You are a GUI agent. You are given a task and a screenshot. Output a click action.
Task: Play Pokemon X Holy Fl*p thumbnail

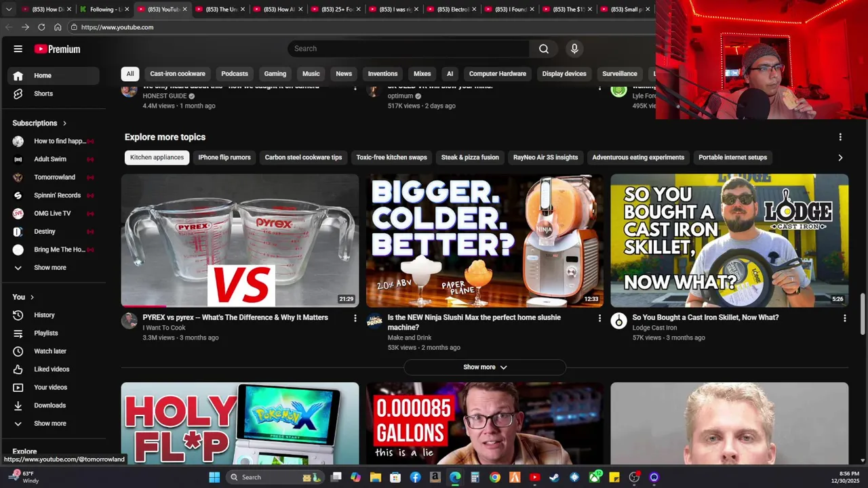click(x=240, y=423)
